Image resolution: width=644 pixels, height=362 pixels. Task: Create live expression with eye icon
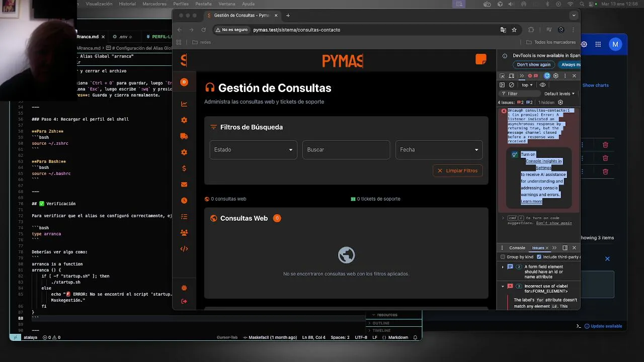tap(542, 85)
